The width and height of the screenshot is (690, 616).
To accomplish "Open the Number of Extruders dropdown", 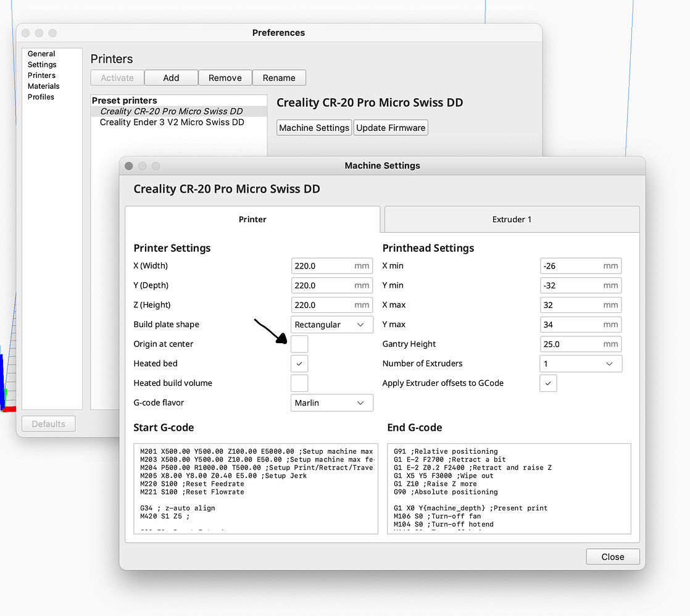I will coord(580,364).
